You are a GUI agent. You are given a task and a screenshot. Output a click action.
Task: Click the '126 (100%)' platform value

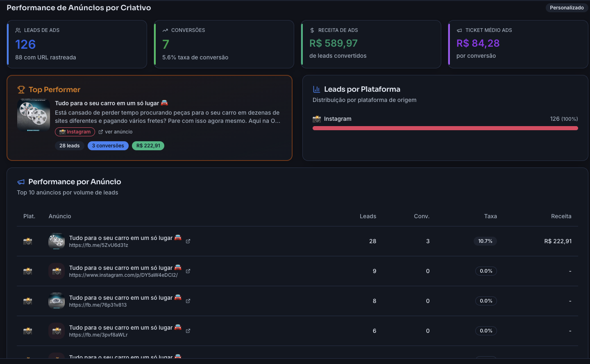tap(564, 119)
